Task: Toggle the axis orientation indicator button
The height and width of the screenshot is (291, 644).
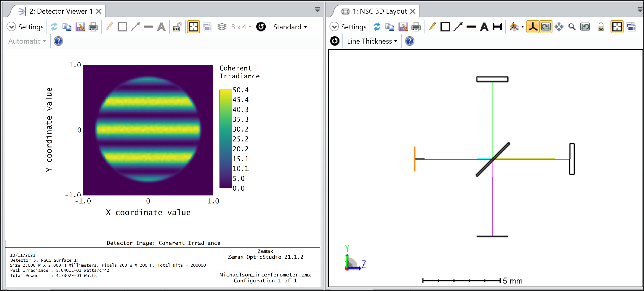Action: [533, 27]
